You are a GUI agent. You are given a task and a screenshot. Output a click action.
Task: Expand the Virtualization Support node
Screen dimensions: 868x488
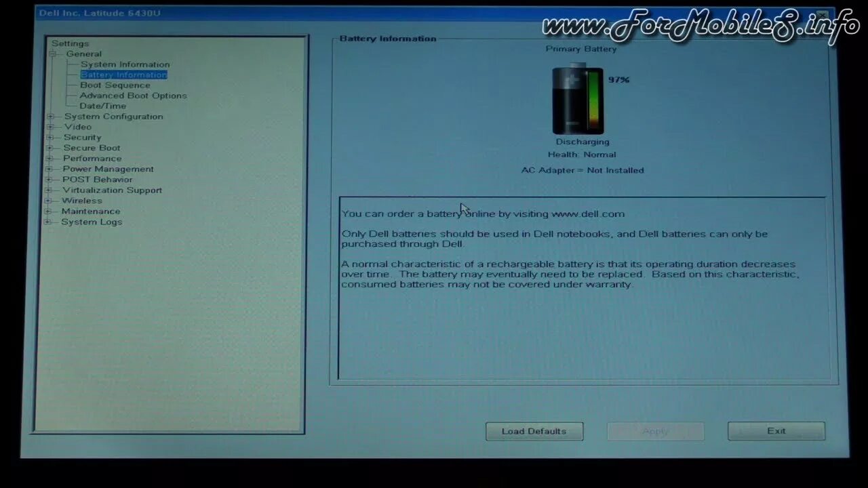pos(48,190)
